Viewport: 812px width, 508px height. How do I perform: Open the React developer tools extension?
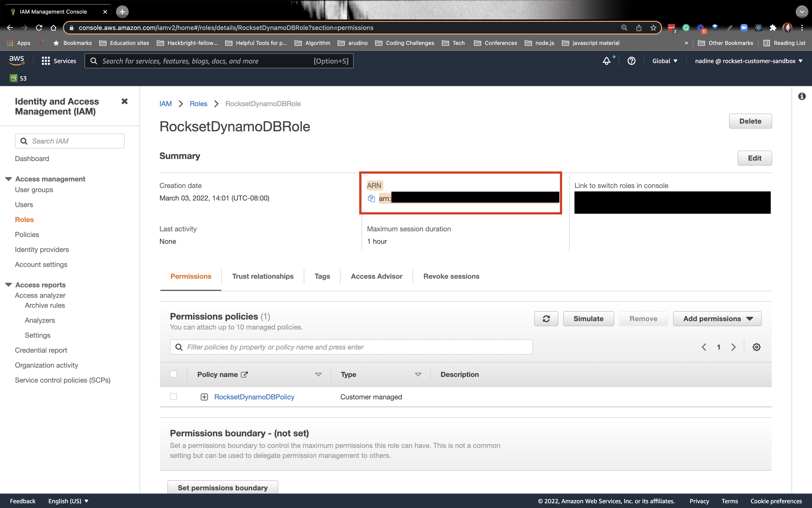point(758,27)
